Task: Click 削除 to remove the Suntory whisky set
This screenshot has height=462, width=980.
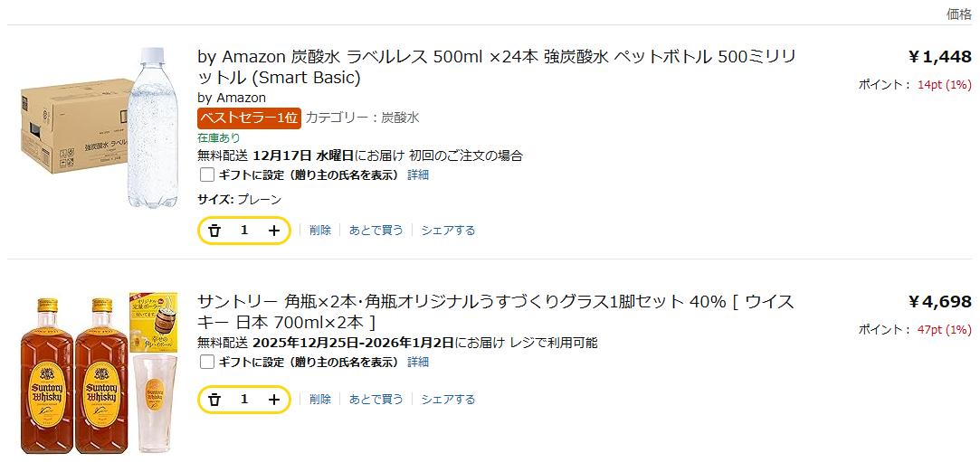Action: point(320,400)
